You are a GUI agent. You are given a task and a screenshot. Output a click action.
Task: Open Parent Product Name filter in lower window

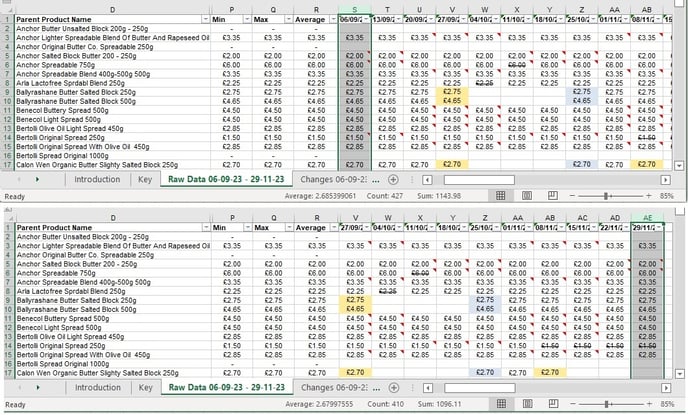(206, 228)
